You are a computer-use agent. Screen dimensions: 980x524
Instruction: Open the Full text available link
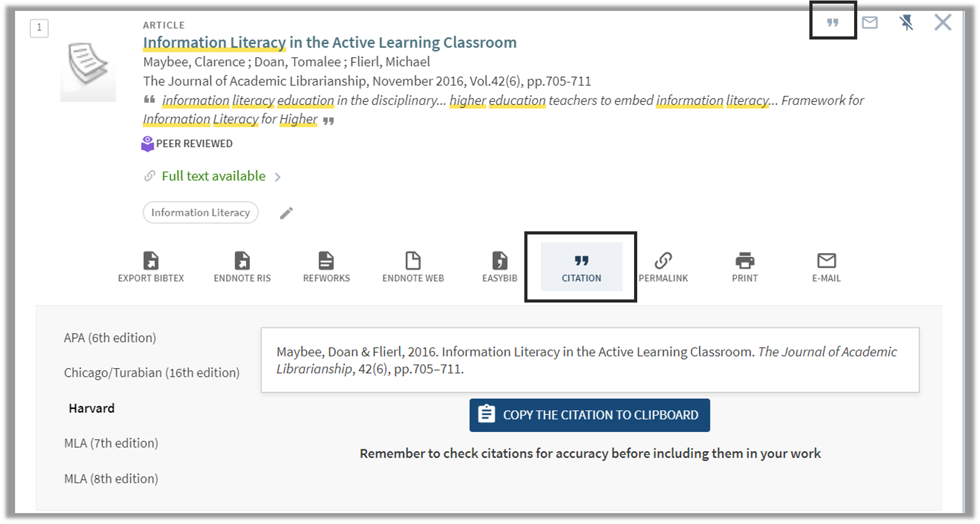pos(214,176)
